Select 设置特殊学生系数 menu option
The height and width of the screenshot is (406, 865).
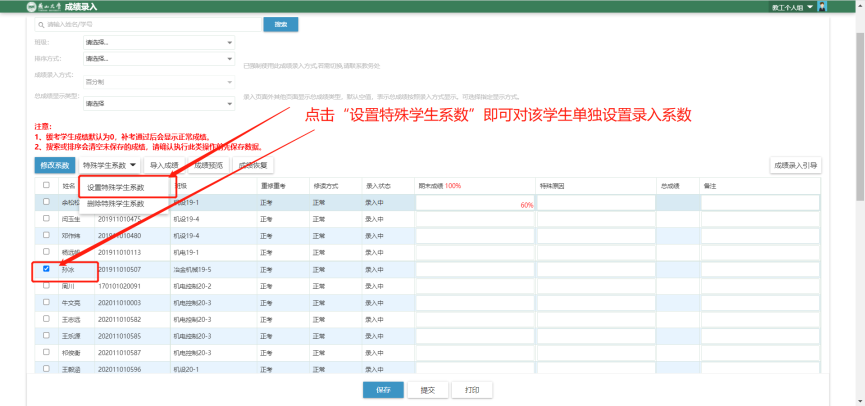point(115,187)
